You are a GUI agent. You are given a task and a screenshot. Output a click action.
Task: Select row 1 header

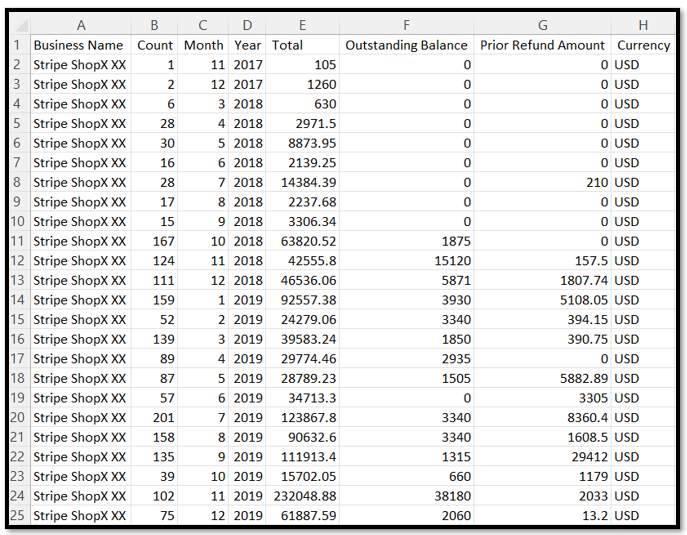click(20, 45)
